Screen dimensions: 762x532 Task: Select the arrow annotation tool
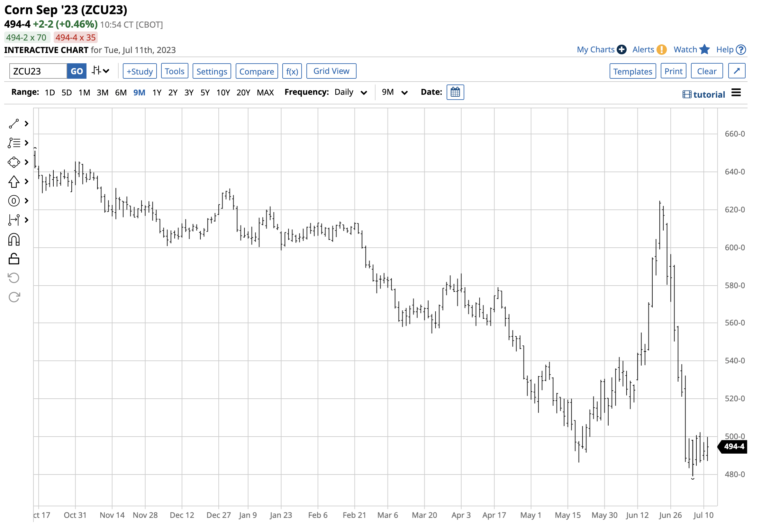13,182
